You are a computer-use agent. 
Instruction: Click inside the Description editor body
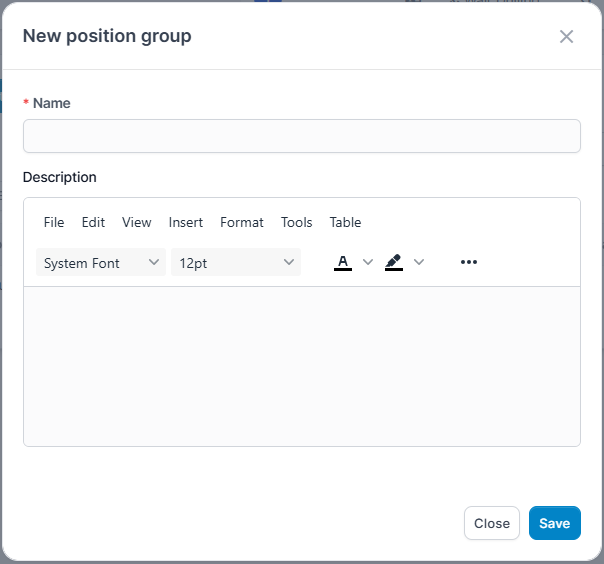pyautogui.click(x=301, y=365)
